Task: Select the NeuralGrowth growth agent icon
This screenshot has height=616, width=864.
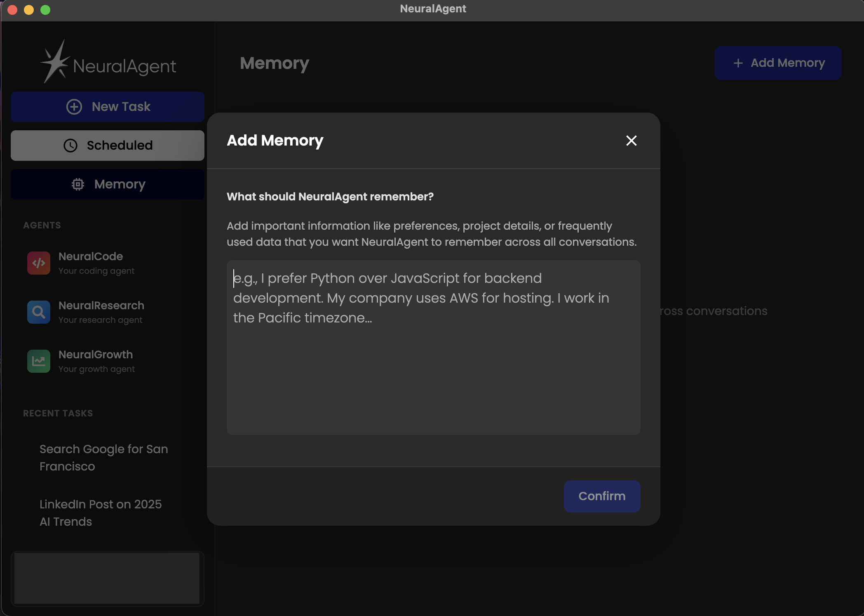Action: pos(38,361)
